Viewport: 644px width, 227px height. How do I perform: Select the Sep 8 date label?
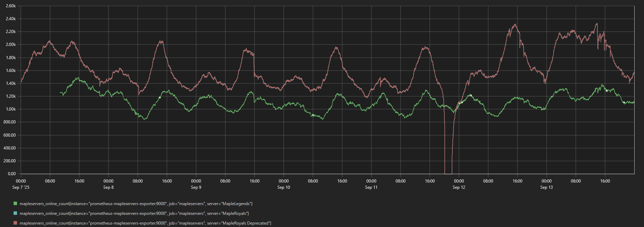click(x=108, y=187)
